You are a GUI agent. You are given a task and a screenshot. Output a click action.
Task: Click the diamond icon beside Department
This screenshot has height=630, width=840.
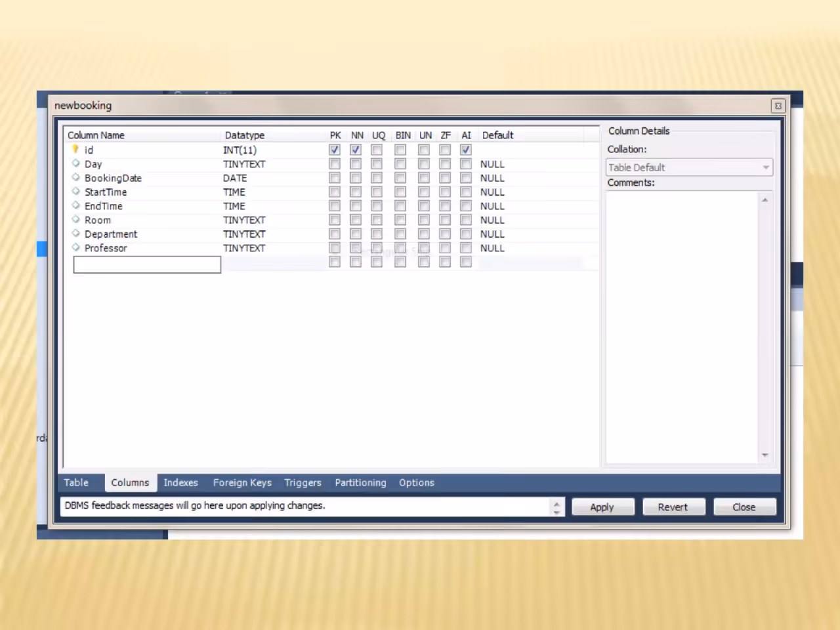coord(76,234)
